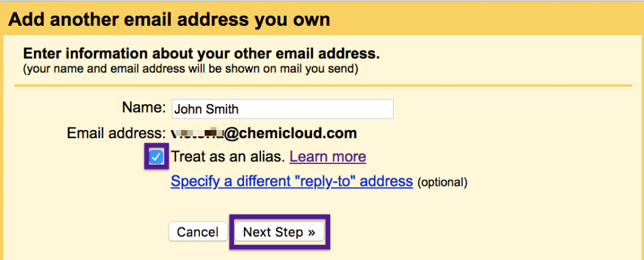
Task: Click the word "Smith" in the Name box
Action: 223,109
